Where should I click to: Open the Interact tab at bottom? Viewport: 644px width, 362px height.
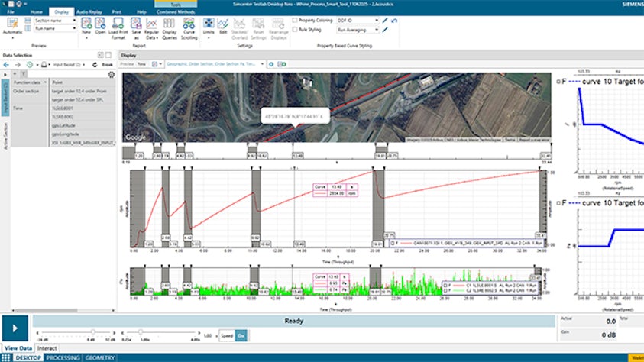coord(47,348)
